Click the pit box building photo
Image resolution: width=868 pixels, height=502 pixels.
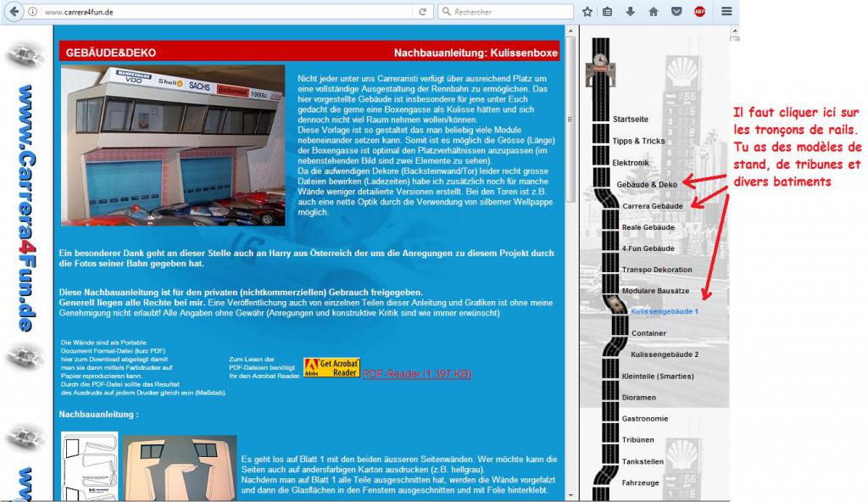[x=173, y=145]
